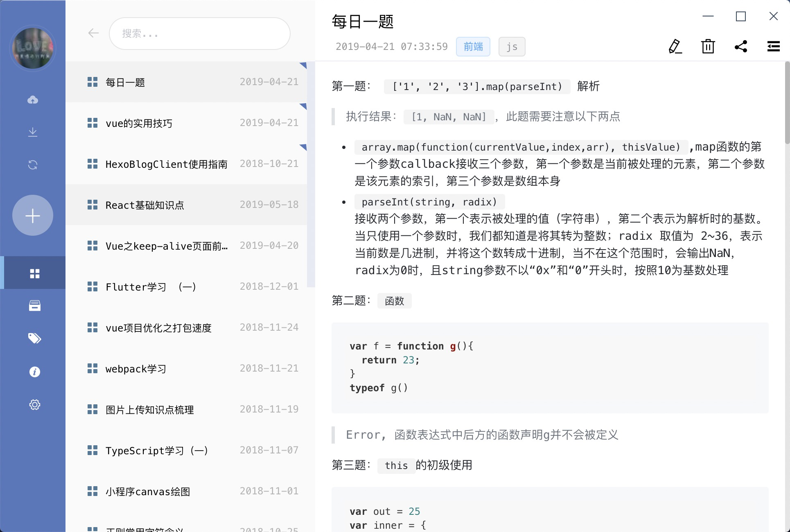This screenshot has width=790, height=532.
Task: Click the js tag label
Action: pos(512,47)
